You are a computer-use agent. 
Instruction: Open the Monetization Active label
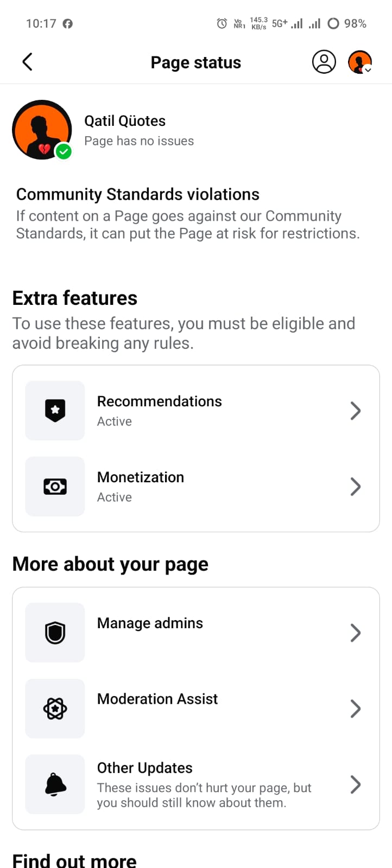[x=115, y=497]
